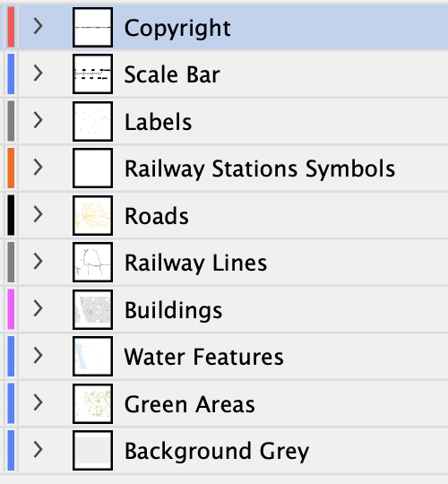448x484 pixels.
Task: Click the Roads layer thumbnail
Action: pyautogui.click(x=92, y=215)
